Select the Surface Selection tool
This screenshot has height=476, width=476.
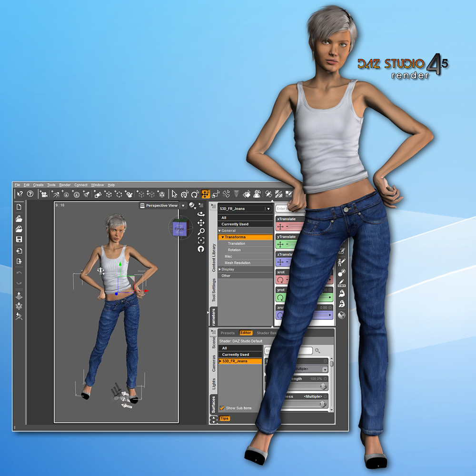click(247, 194)
